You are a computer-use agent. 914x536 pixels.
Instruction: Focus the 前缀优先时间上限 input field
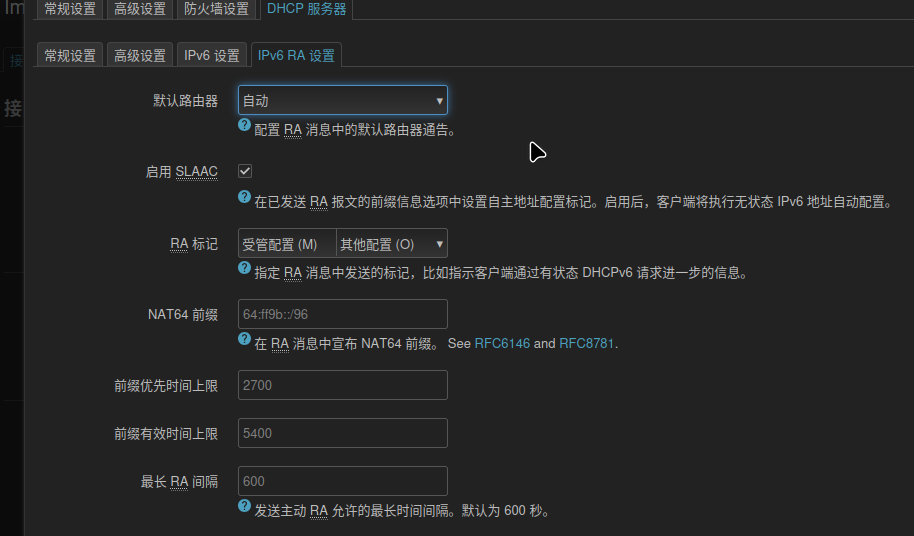pyautogui.click(x=343, y=385)
